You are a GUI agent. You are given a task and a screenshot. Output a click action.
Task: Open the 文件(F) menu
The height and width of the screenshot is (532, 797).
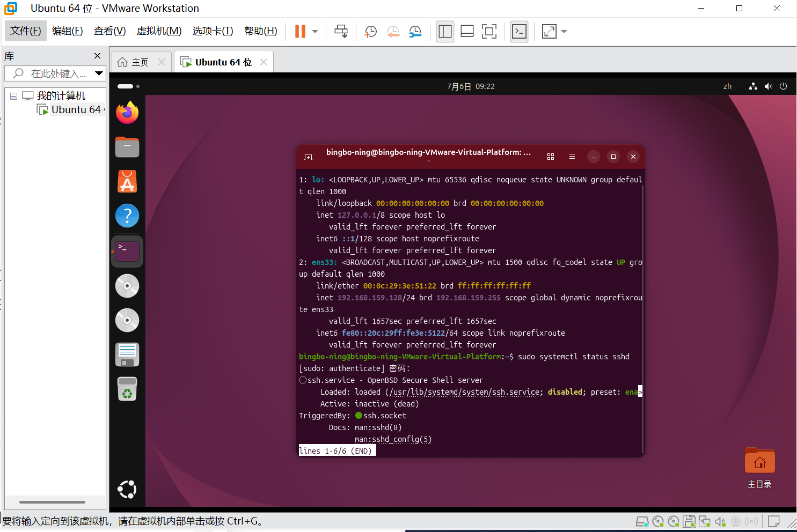pyautogui.click(x=26, y=31)
